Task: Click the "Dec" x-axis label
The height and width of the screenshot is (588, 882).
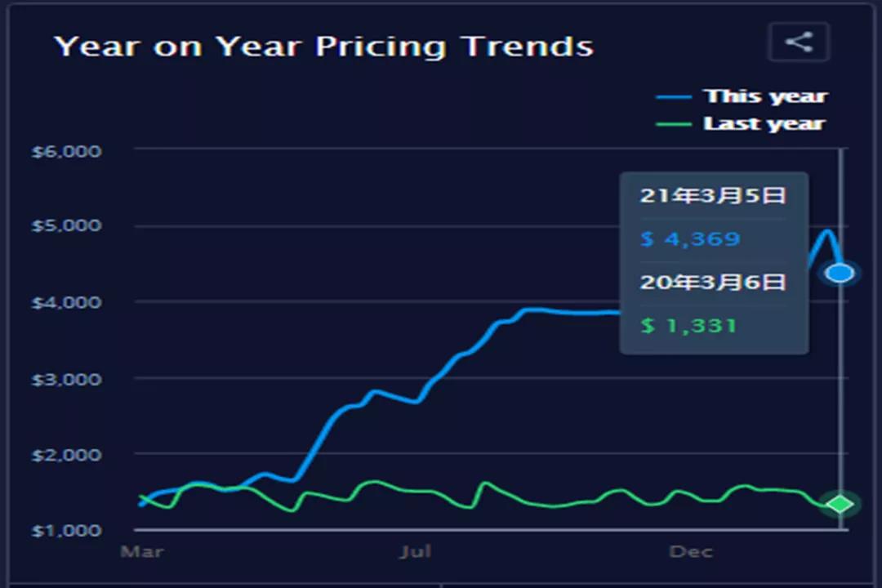Action: [x=691, y=552]
